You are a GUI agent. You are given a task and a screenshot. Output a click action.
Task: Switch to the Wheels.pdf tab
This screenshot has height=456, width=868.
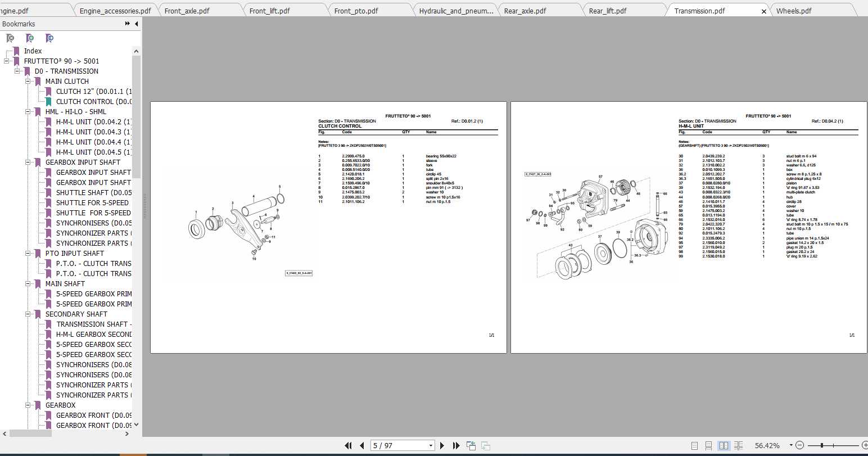794,10
